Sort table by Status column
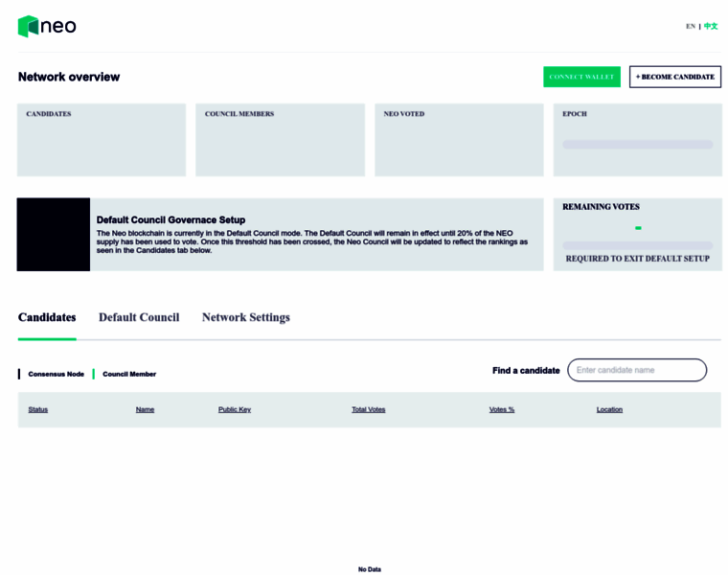The width and height of the screenshot is (728, 575). click(x=38, y=409)
